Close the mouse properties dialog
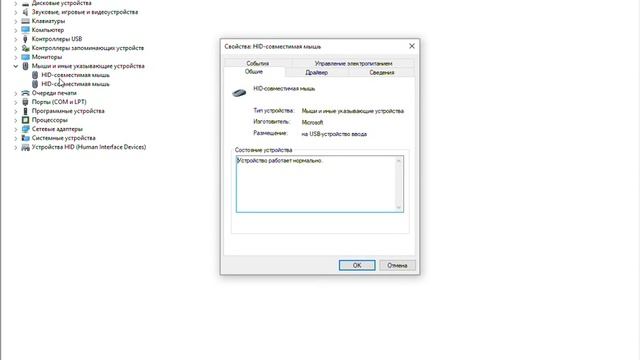Viewport: 640px width, 360px height. (412, 46)
